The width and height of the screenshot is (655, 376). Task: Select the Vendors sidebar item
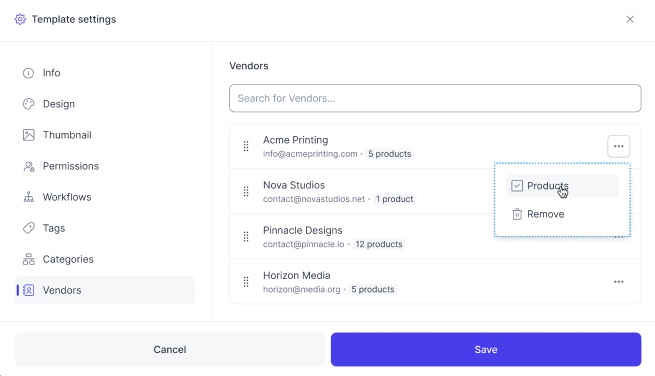pyautogui.click(x=104, y=290)
